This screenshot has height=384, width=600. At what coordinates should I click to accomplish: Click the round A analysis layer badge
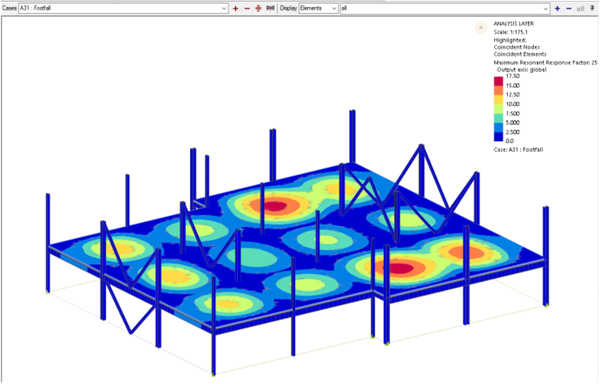pos(481,28)
